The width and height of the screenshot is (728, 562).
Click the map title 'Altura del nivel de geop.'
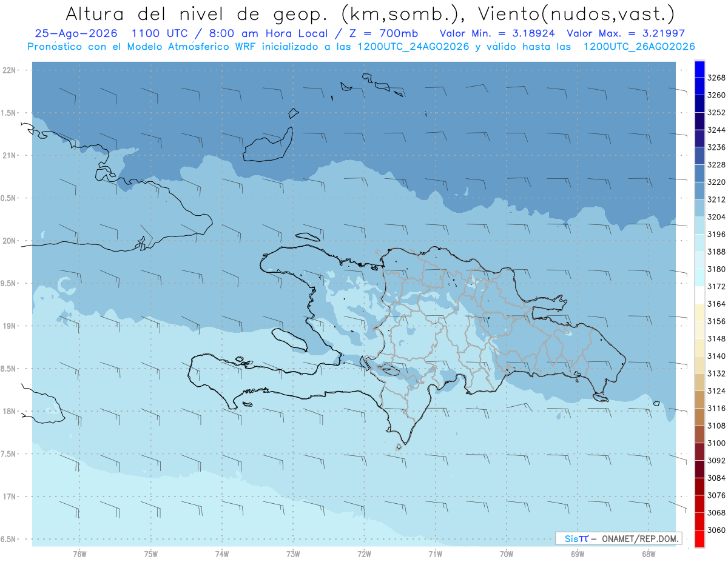198,13
